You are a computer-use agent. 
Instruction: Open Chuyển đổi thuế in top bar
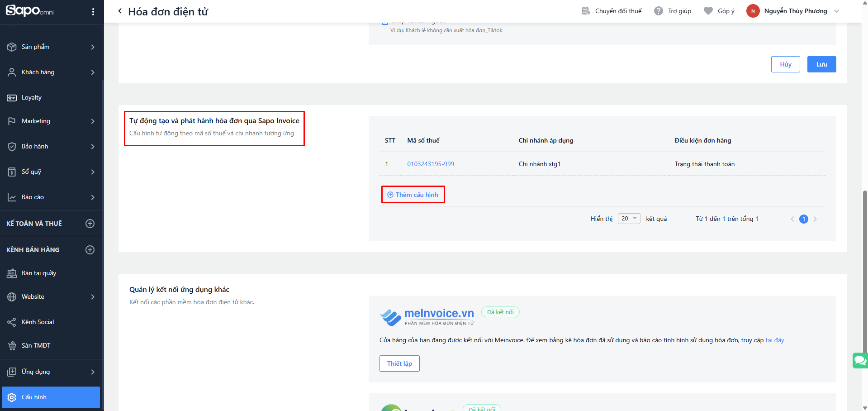(612, 11)
